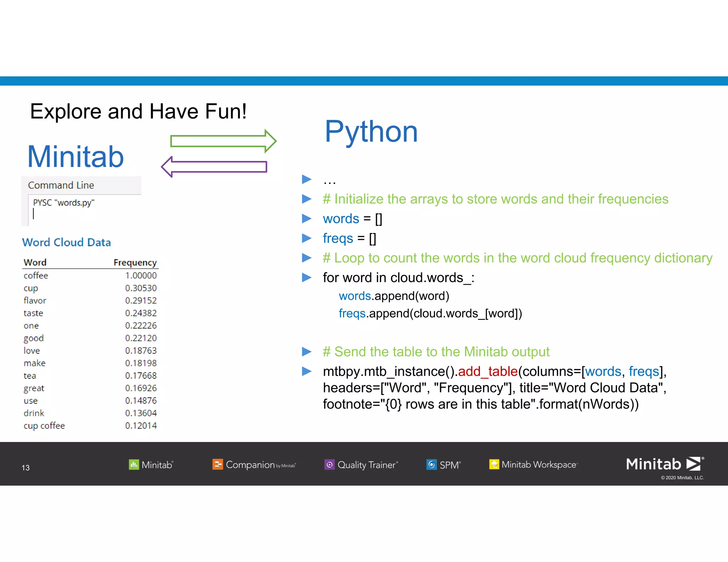Click the red 'add_table' method name
This screenshot has height=562, width=728.
click(488, 372)
